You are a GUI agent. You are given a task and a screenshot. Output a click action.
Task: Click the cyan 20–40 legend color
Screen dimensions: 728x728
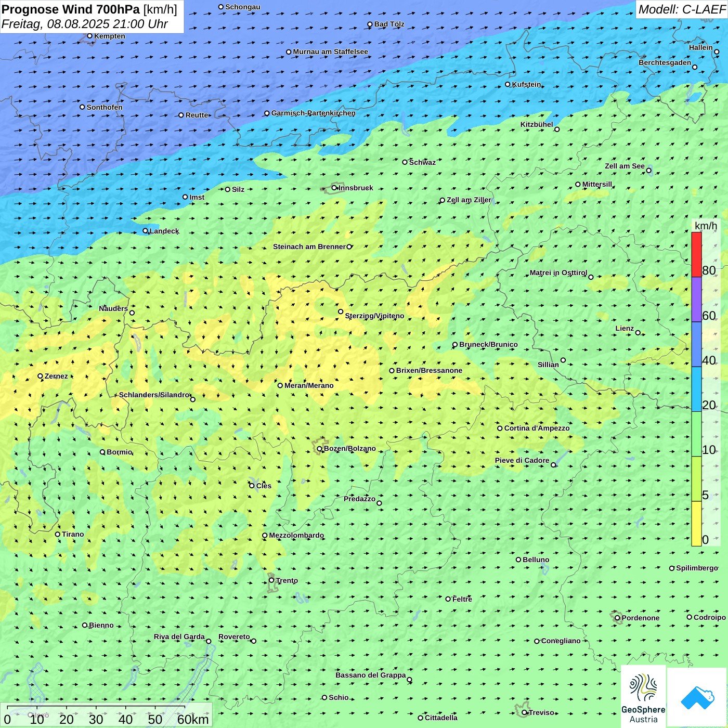click(x=696, y=389)
